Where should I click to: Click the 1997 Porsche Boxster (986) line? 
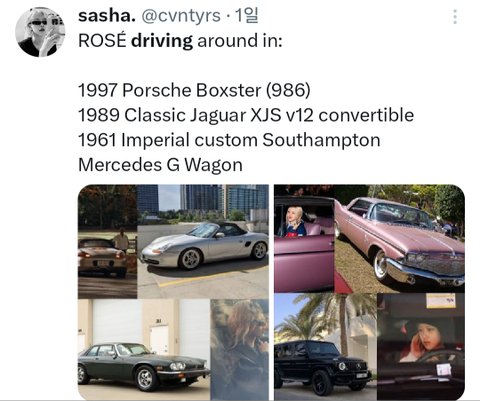tap(194, 90)
